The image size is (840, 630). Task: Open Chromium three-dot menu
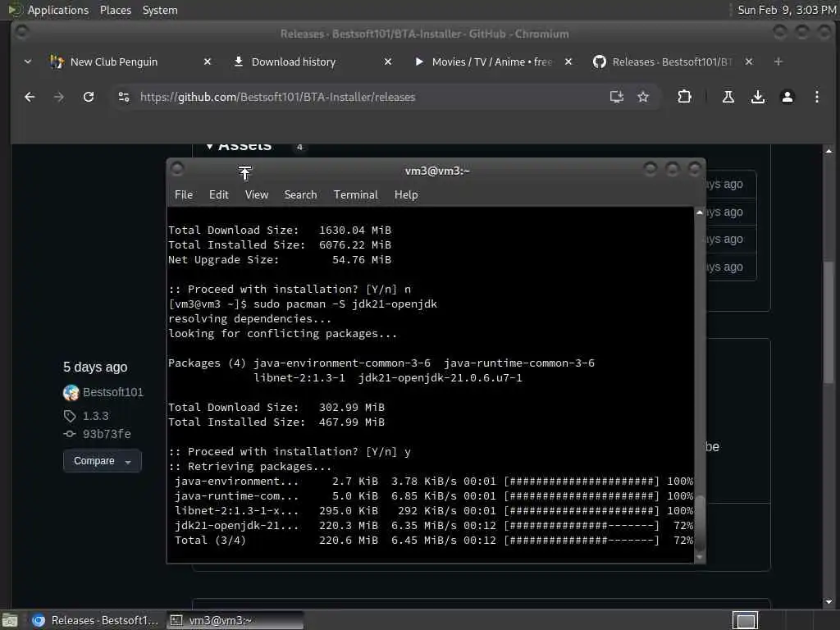[816, 97]
